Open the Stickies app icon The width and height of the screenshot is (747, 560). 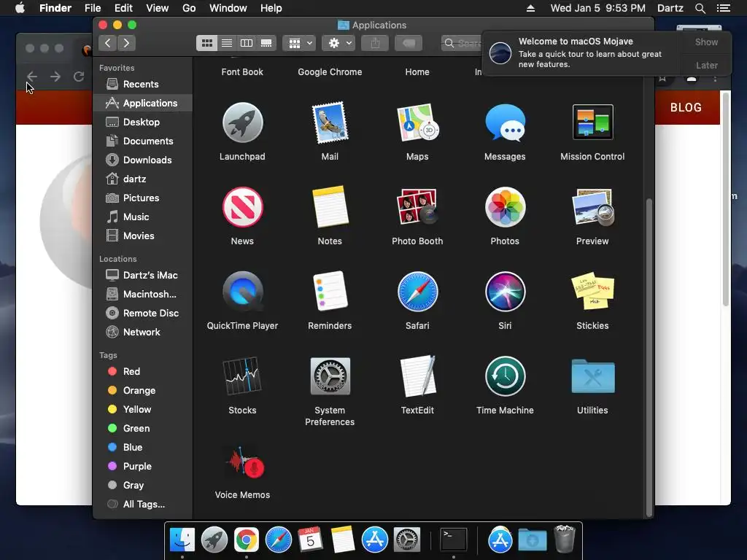point(592,292)
